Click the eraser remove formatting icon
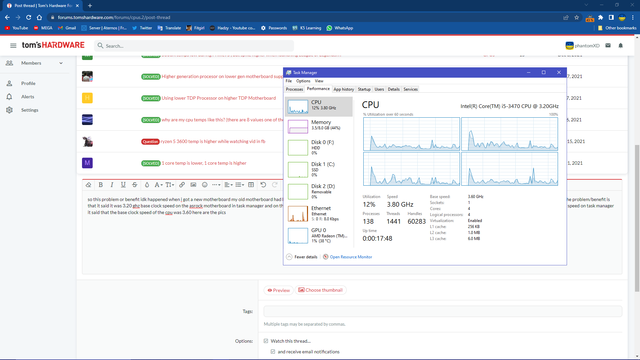This screenshot has height=360, width=640. coord(89,185)
